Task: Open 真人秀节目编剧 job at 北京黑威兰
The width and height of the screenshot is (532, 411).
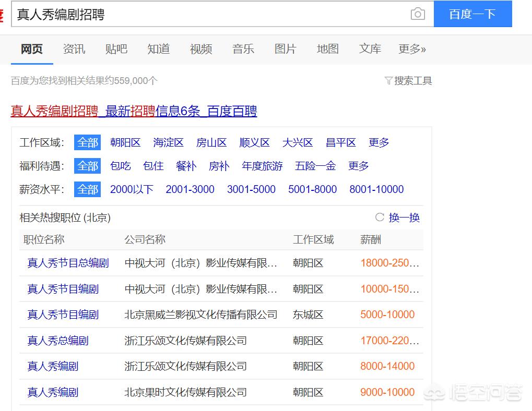Action: tap(63, 315)
